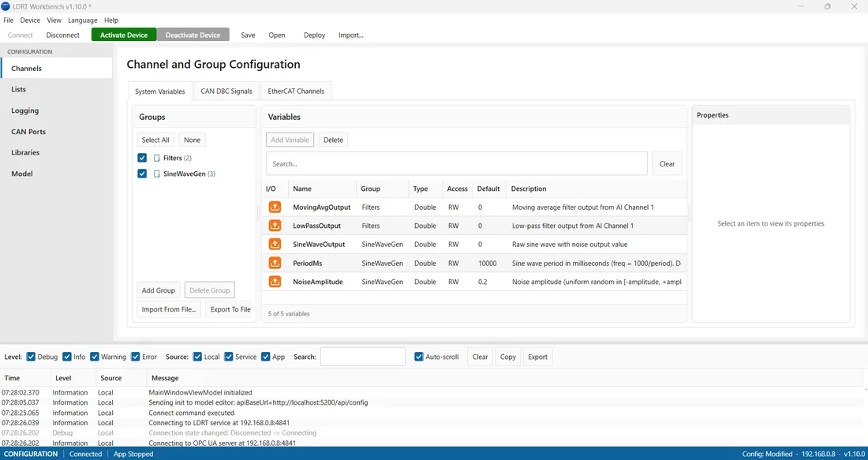
Task: Click the log Copy button
Action: tap(508, 357)
